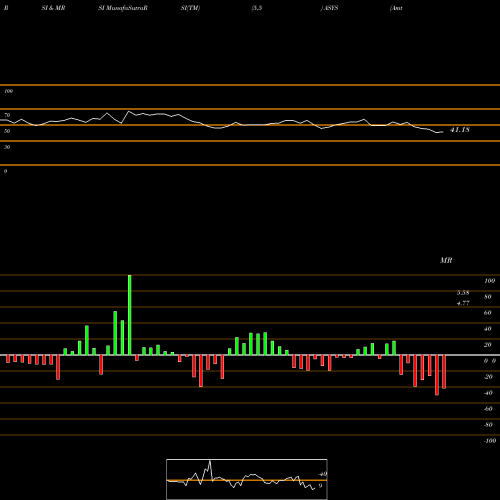The width and height of the screenshot is (500, 500).
Task: Click the 50 label on RSI axis
Action: click(7, 131)
